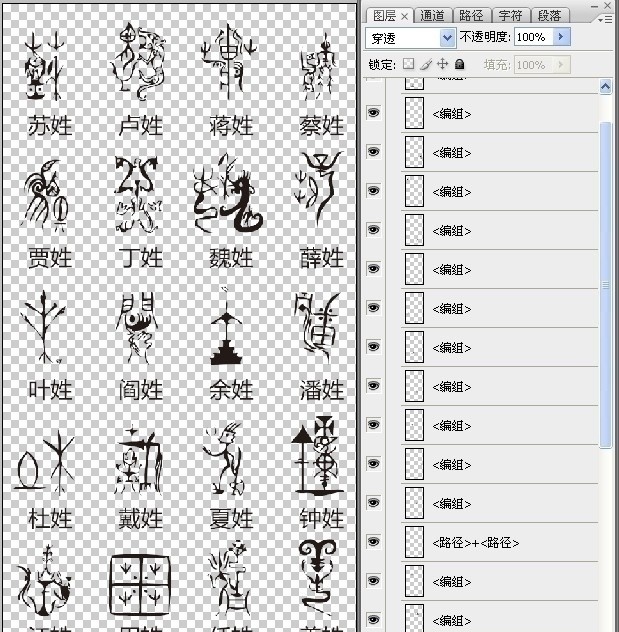The image size is (619, 632).
Task: Open the 段落 tab
Action: point(549,16)
